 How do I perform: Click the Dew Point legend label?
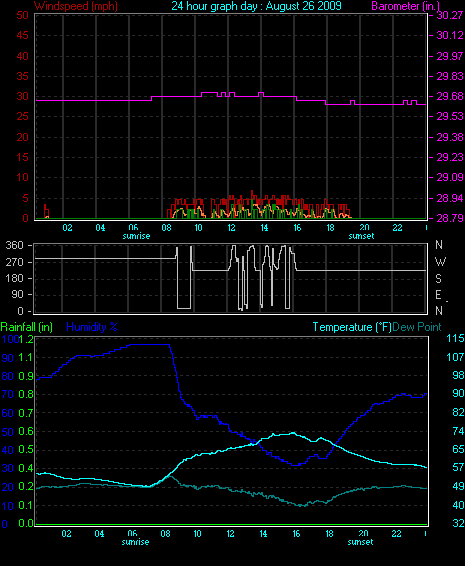click(x=417, y=327)
